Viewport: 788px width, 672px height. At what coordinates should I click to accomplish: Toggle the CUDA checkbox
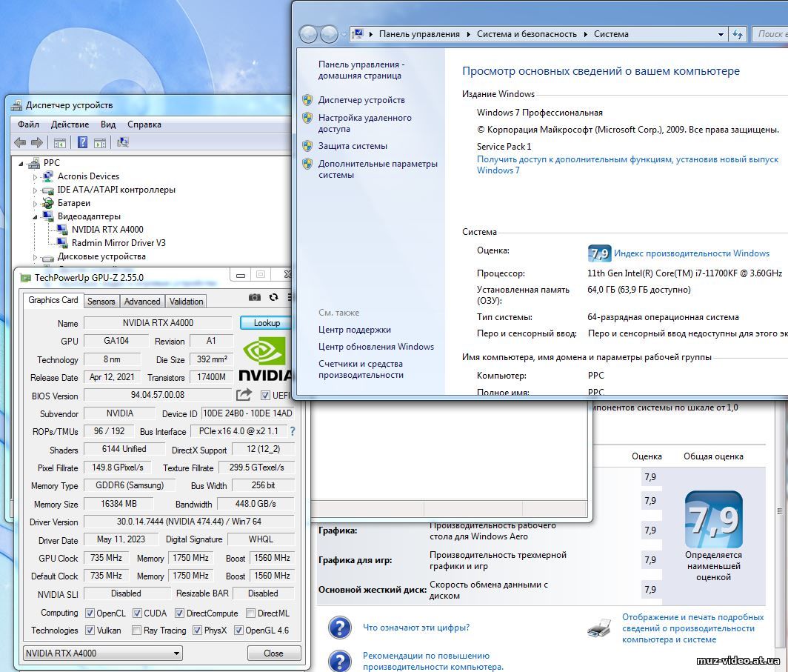(137, 613)
